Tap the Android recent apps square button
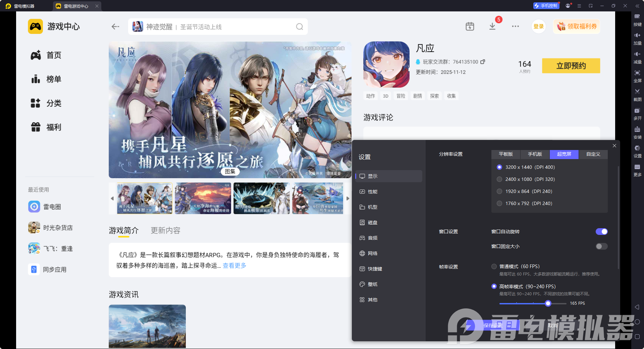 tap(637, 337)
